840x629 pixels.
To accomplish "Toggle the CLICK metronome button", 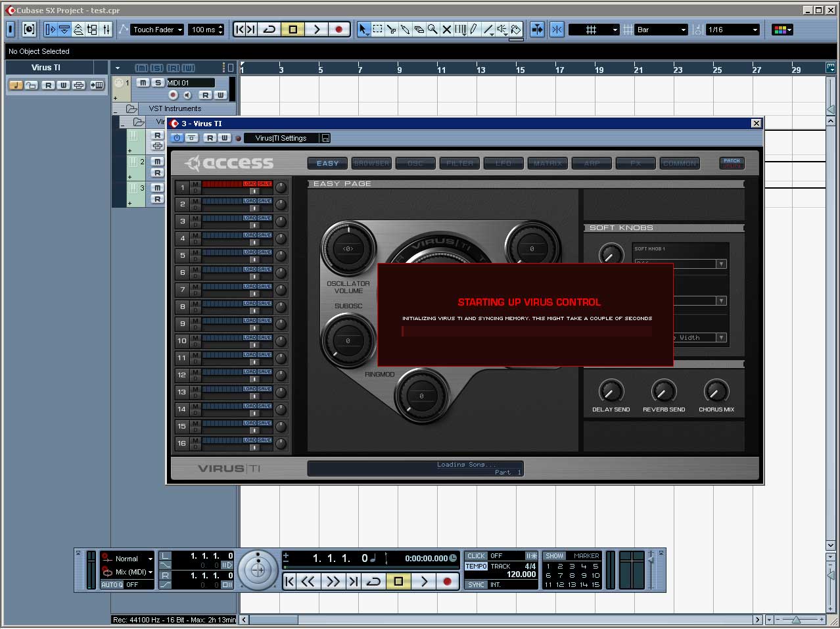I will tap(477, 556).
